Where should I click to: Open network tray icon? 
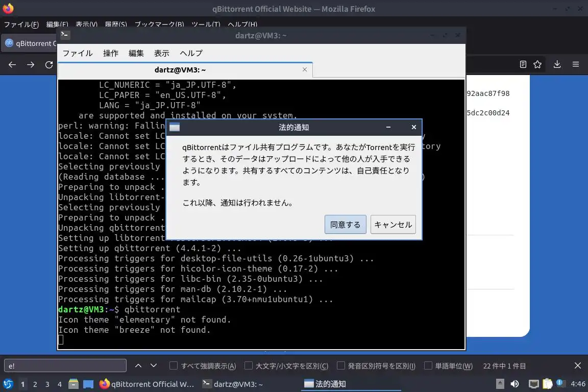pos(533,384)
